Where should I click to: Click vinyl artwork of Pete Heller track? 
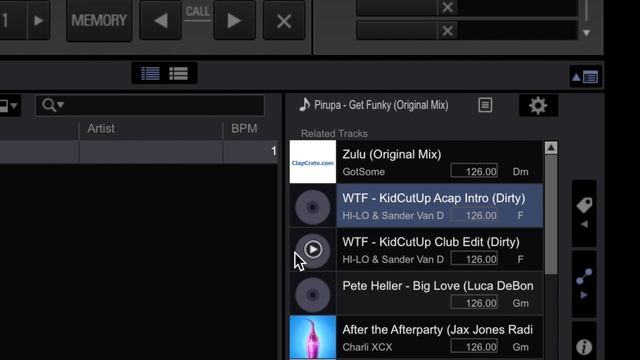pos(313,295)
